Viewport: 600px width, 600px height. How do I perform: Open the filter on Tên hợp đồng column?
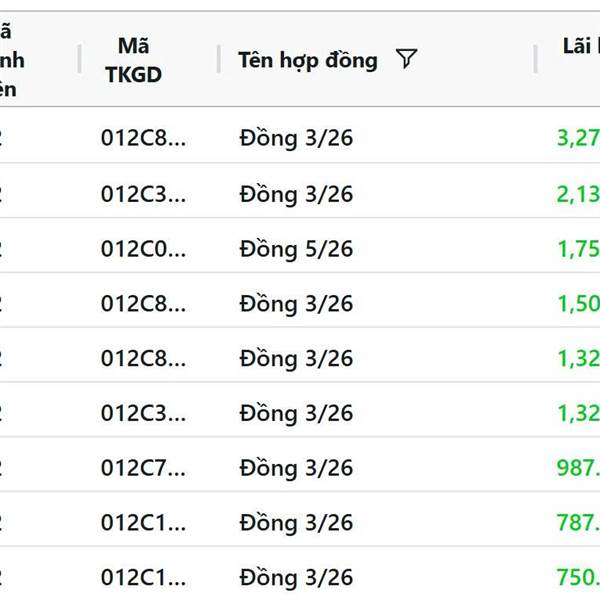point(405,60)
